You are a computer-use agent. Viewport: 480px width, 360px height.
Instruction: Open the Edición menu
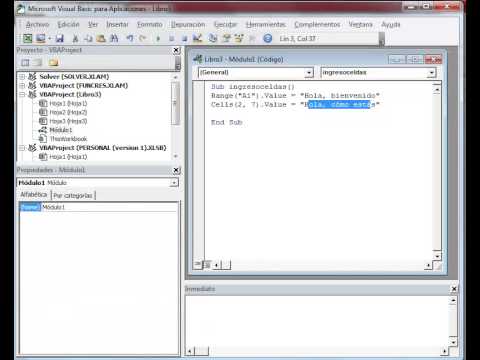(x=68, y=24)
